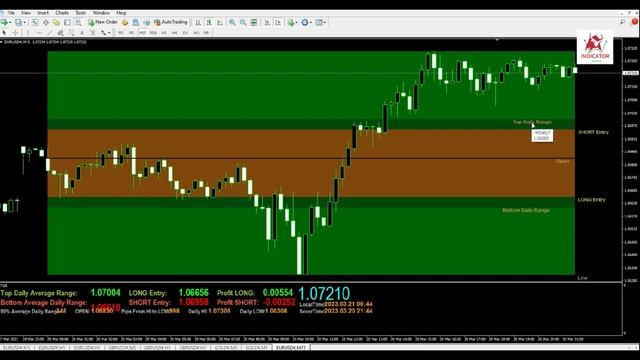Viewport: 640px width, 360px height.
Task: Select the crosshair tool
Action: (x=15, y=33)
